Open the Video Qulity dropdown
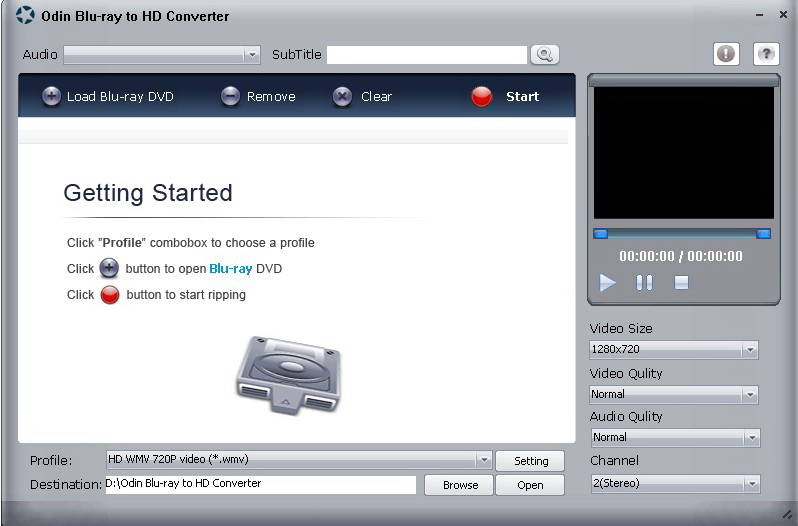 (x=674, y=394)
